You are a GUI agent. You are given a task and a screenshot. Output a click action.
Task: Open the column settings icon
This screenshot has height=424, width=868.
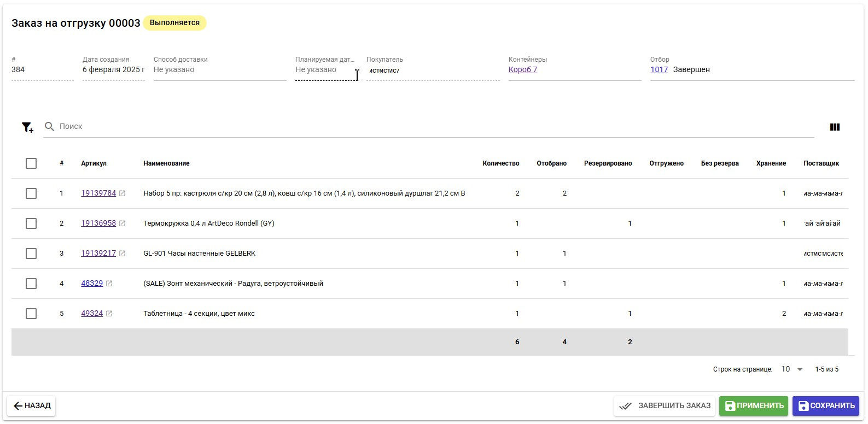coord(834,127)
